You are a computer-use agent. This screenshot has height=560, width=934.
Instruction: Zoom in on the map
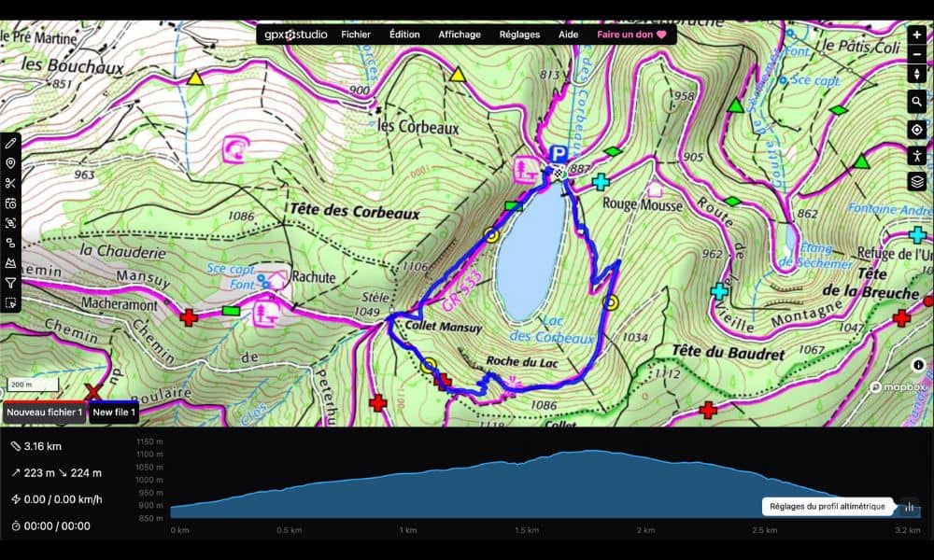click(916, 35)
